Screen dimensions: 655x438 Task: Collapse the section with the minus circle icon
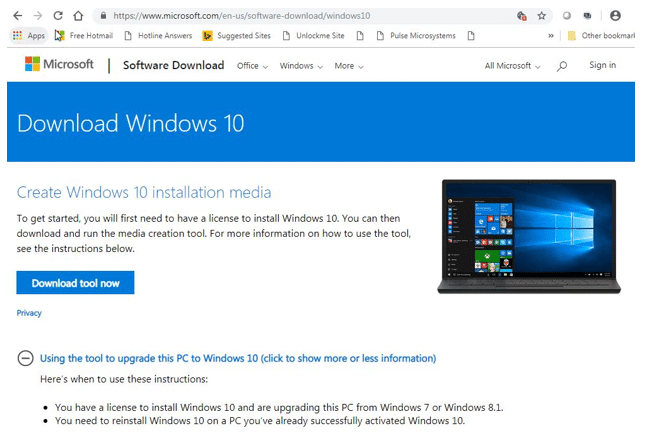point(25,358)
